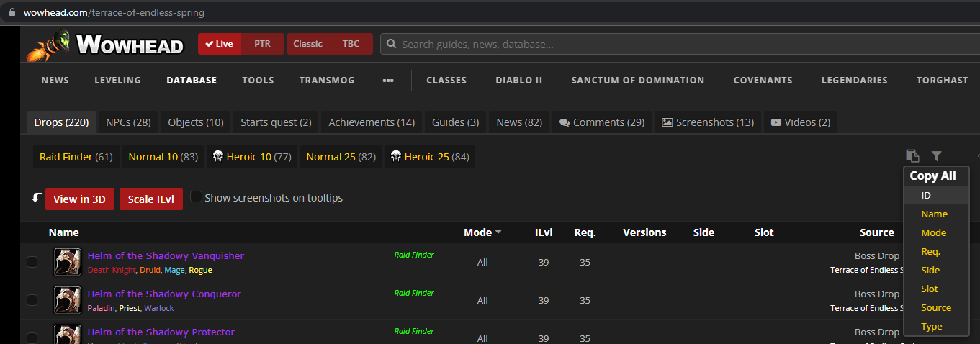
Task: Switch to TBC version
Action: coord(351,44)
